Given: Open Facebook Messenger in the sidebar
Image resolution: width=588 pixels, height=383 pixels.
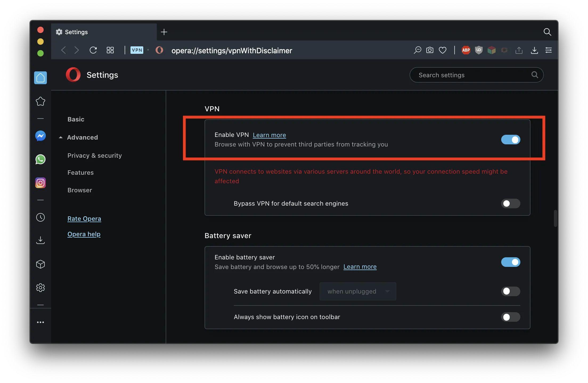Looking at the screenshot, I should [40, 136].
